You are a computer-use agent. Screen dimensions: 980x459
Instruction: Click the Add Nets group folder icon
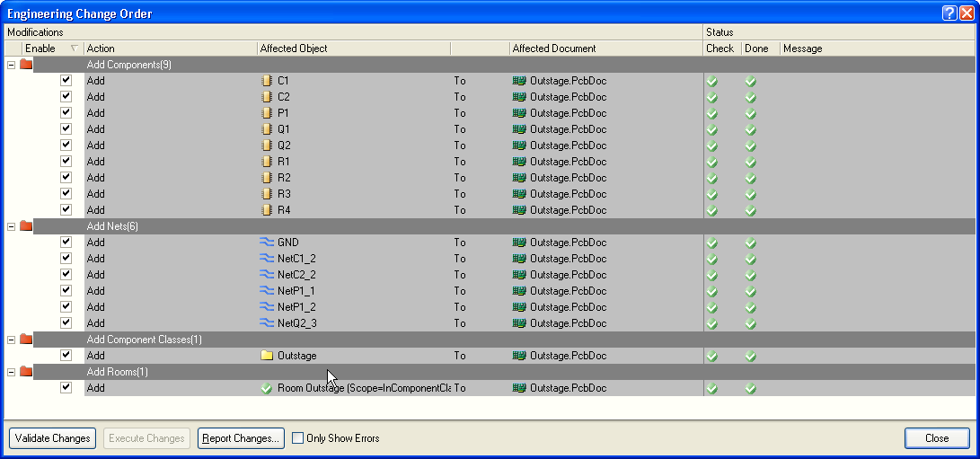(x=26, y=226)
